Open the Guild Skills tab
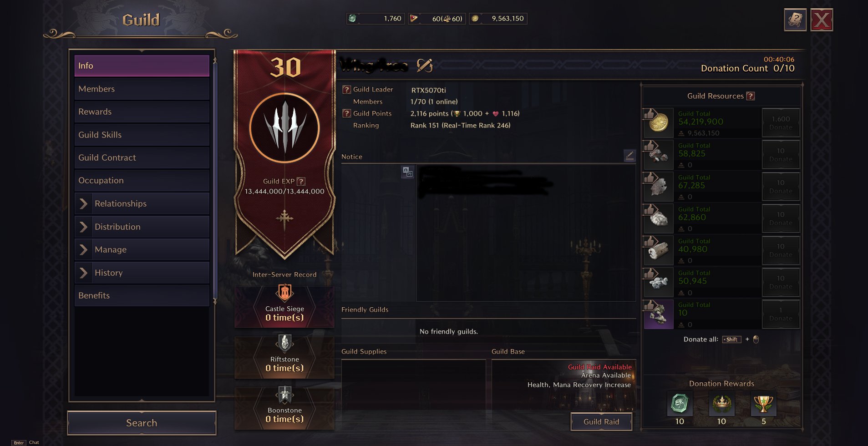This screenshot has height=446, width=868. point(142,135)
